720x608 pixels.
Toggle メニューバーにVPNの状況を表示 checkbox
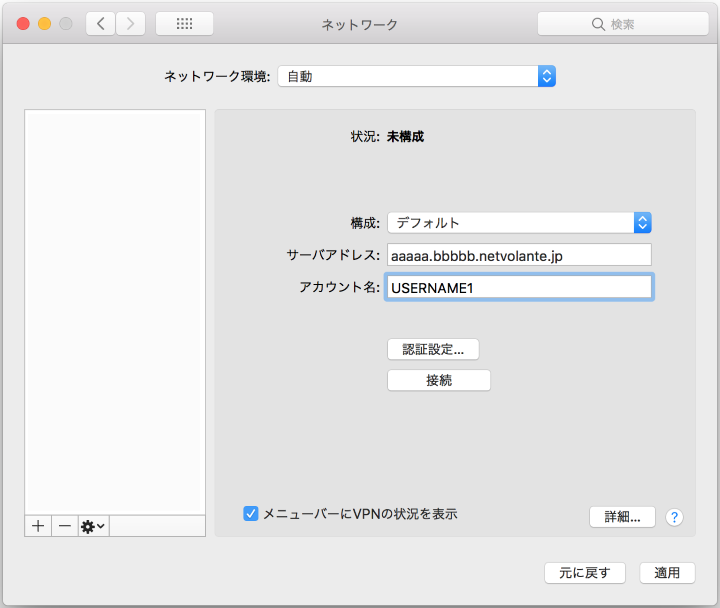coord(251,514)
